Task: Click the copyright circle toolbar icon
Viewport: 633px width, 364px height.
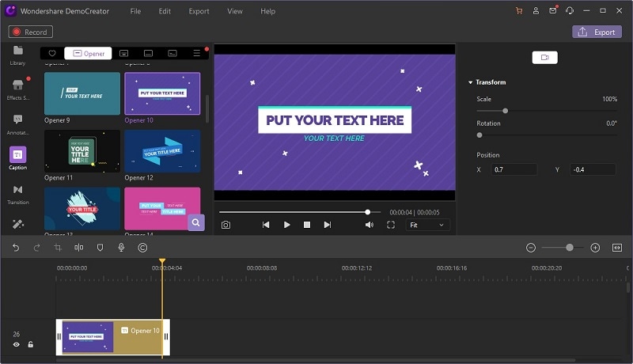Action: click(x=142, y=248)
